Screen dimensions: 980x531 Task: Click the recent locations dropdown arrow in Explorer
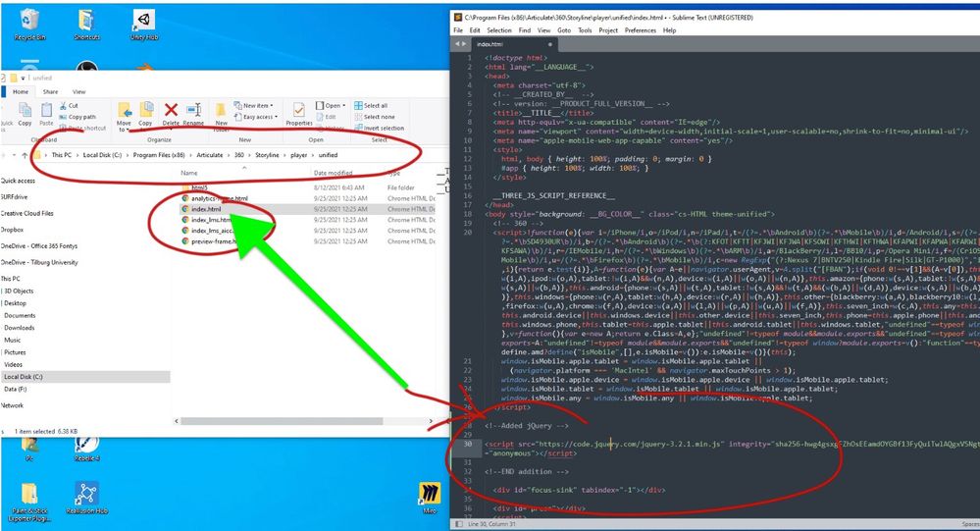coord(17,155)
